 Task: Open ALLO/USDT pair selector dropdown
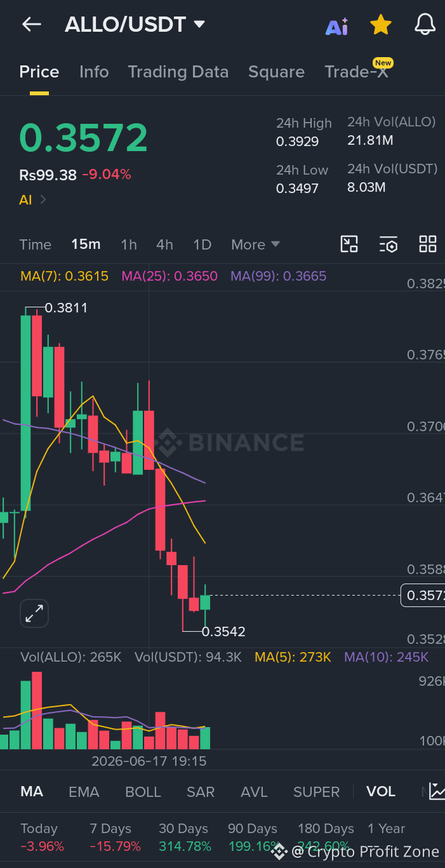coord(135,25)
